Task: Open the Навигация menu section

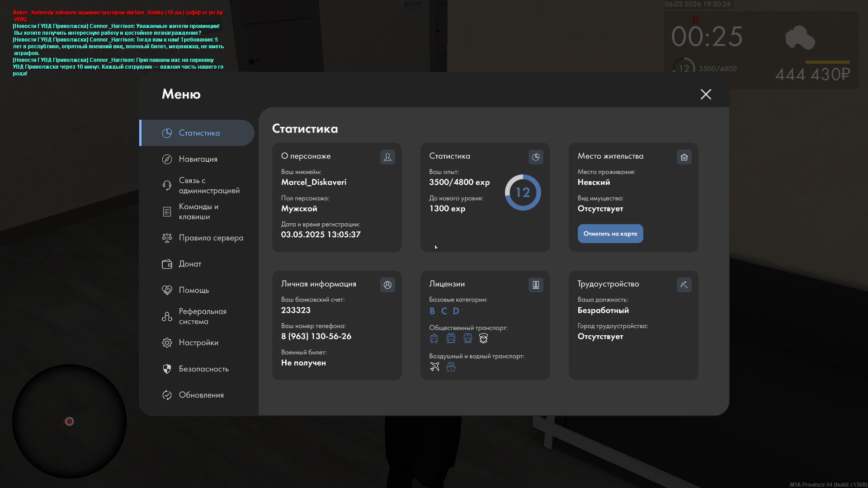Action: [x=198, y=159]
